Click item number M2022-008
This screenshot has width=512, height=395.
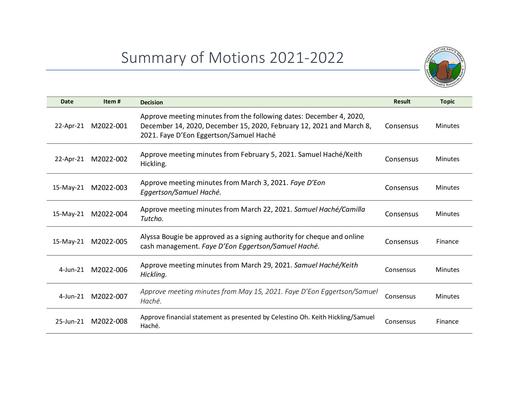(x=109, y=321)
